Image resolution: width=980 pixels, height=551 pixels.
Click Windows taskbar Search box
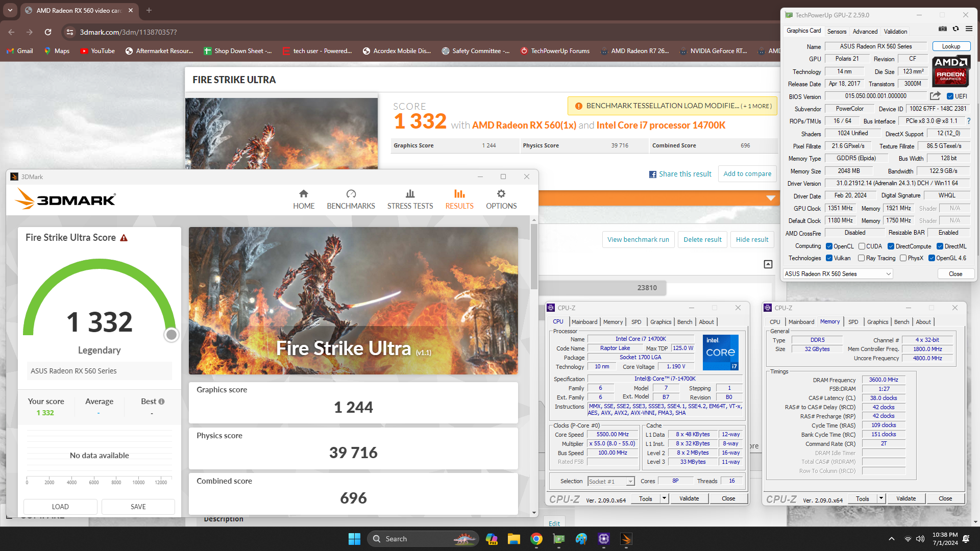(x=424, y=539)
